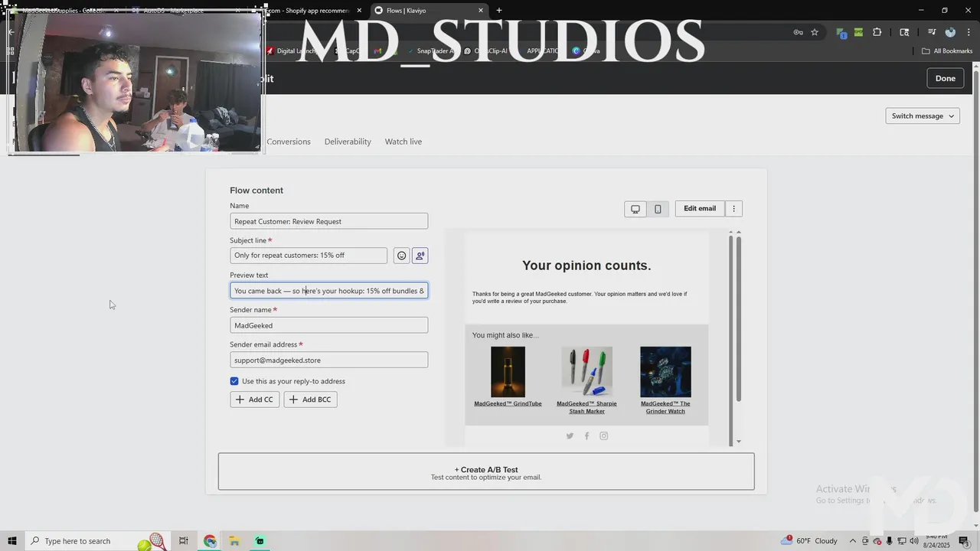This screenshot has height=551, width=980.
Task: Open Chrome extensions puzzle icon
Action: [877, 32]
